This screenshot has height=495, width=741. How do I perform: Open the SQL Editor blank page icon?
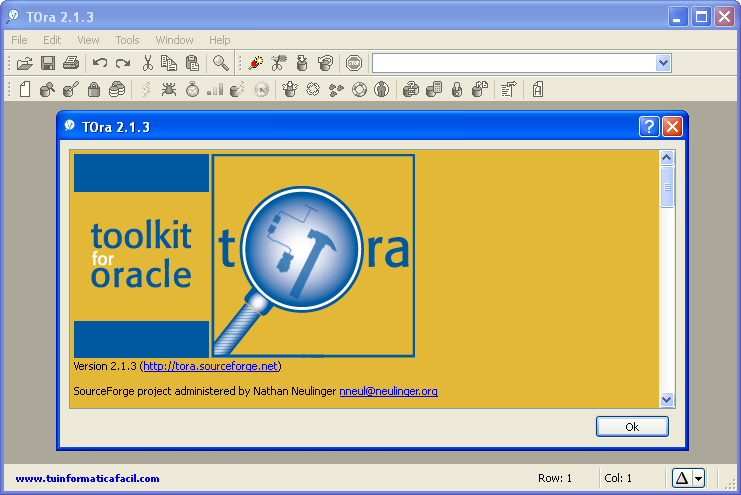coord(25,89)
